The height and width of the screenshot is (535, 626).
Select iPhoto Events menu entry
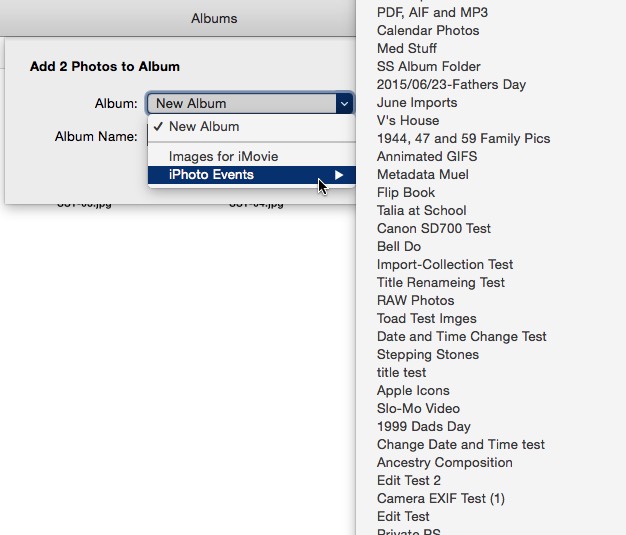click(252, 175)
